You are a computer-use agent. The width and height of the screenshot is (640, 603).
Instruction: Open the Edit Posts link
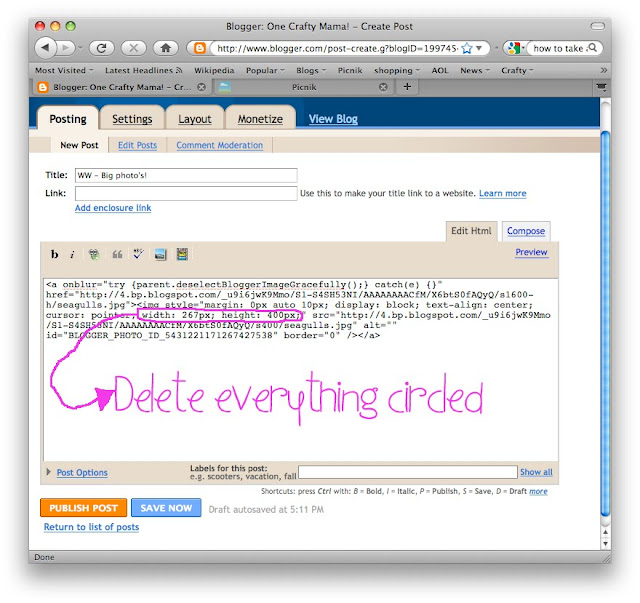[138, 145]
